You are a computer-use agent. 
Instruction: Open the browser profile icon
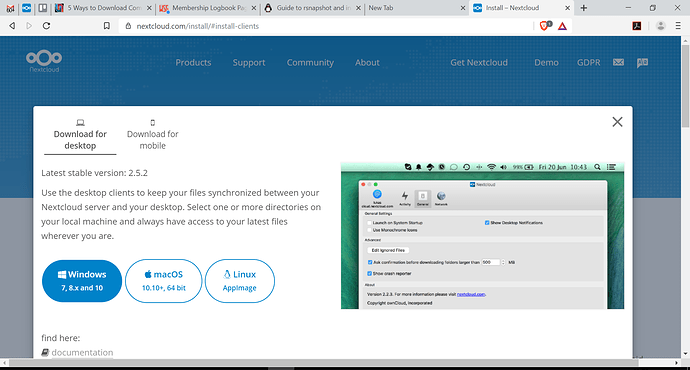pyautogui.click(x=661, y=26)
